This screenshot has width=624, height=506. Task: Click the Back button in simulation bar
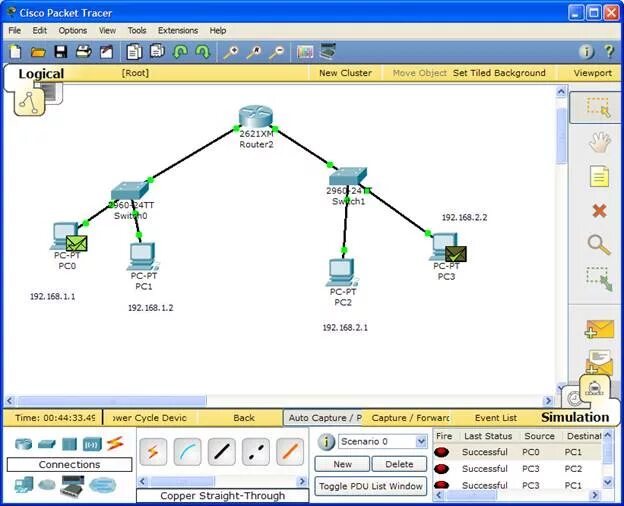[x=244, y=418]
